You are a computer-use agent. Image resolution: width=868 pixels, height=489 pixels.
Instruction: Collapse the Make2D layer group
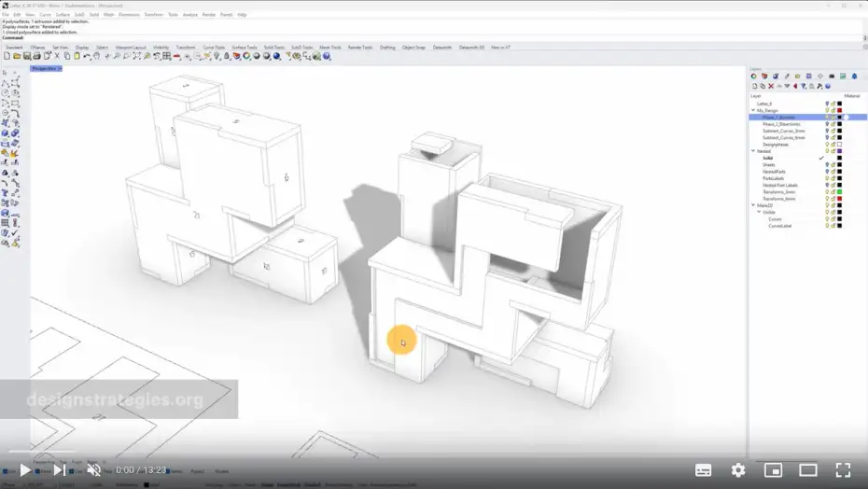click(753, 205)
